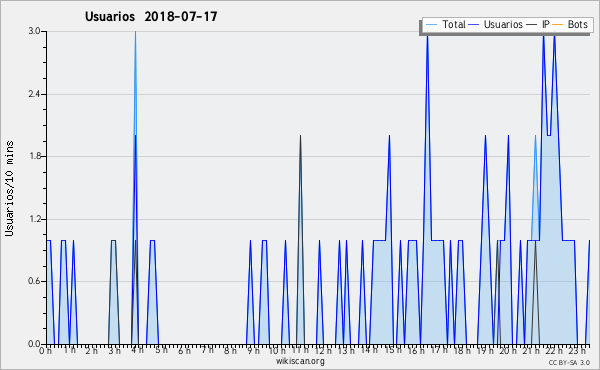This screenshot has height=370, width=600.
Task: Click the dark blue Usuarios legend line
Action: click(x=474, y=24)
